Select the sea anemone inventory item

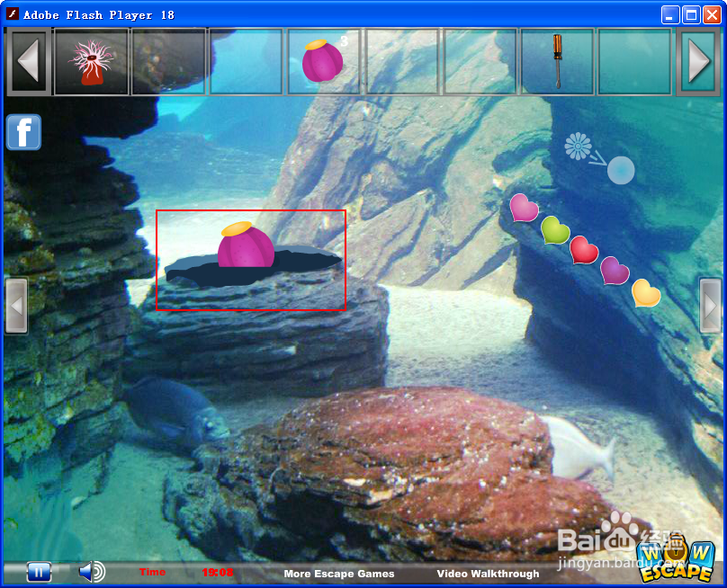tap(91, 62)
